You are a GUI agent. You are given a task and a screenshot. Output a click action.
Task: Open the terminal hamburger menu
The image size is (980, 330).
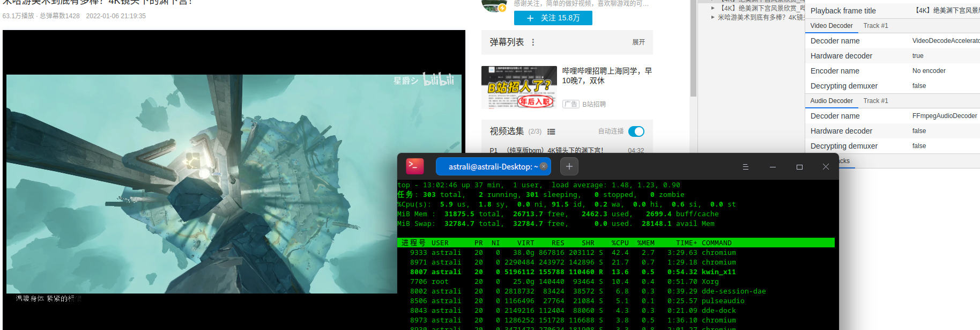pos(745,167)
